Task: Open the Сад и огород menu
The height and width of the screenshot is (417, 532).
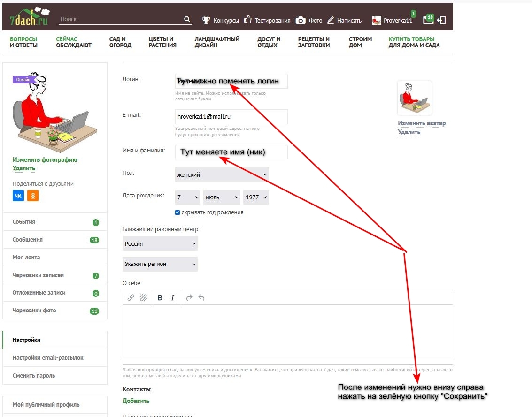Action: point(120,42)
